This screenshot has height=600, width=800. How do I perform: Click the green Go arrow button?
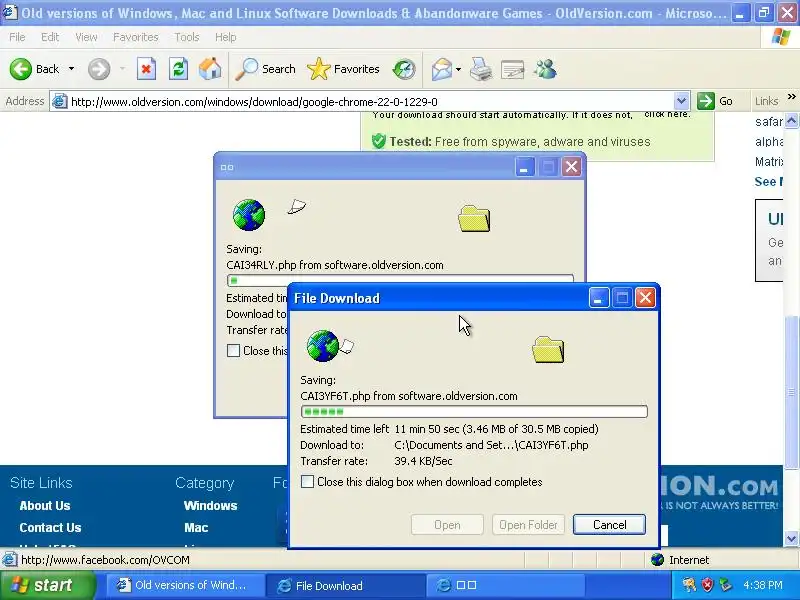click(706, 101)
